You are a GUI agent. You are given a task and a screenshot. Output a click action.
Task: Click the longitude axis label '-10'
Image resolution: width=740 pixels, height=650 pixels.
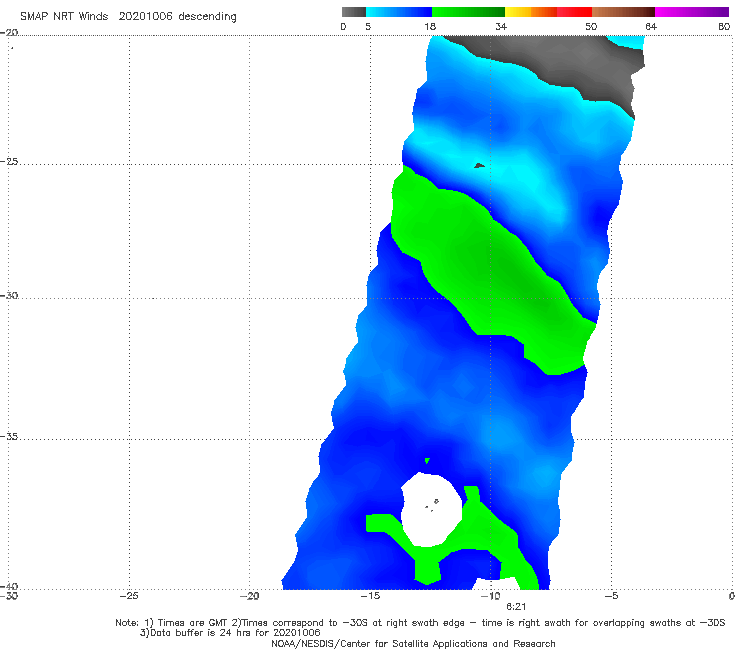[490, 596]
